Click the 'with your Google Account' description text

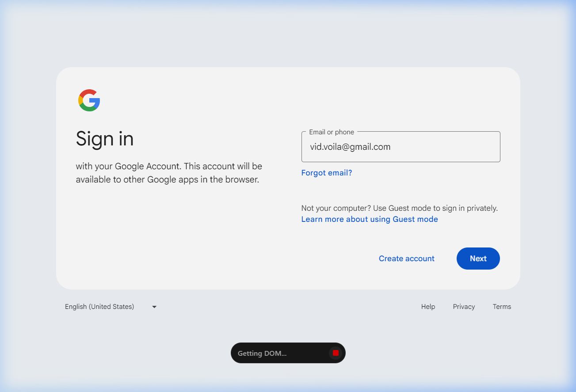tap(169, 167)
